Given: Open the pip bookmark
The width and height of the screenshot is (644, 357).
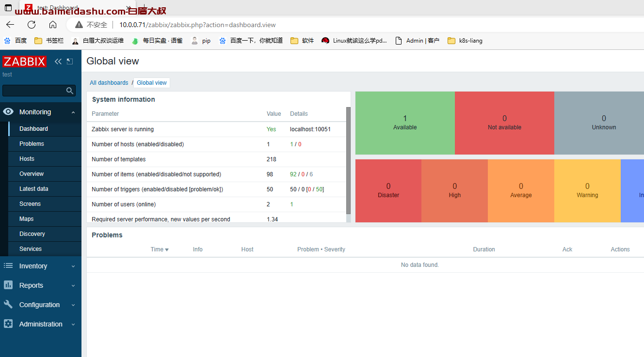Looking at the screenshot, I should click(201, 41).
